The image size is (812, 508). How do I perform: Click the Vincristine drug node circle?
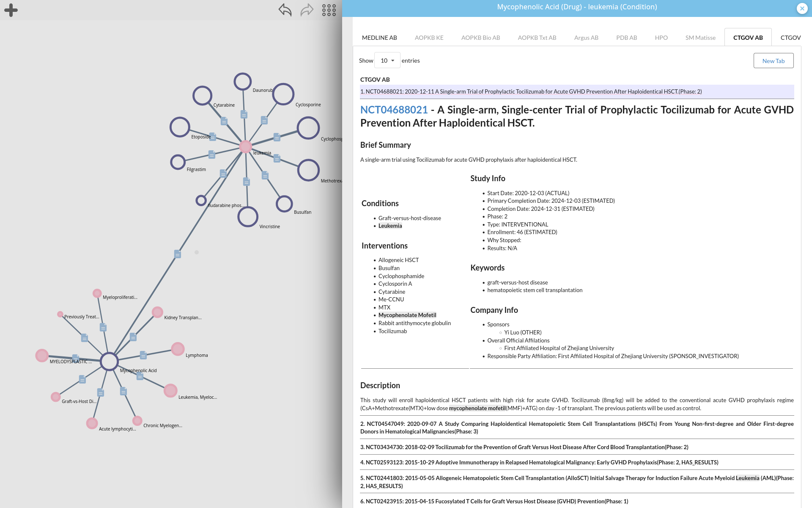(248, 217)
